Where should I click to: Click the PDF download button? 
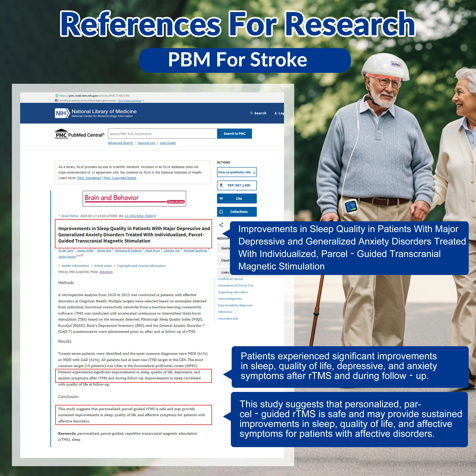237,185
